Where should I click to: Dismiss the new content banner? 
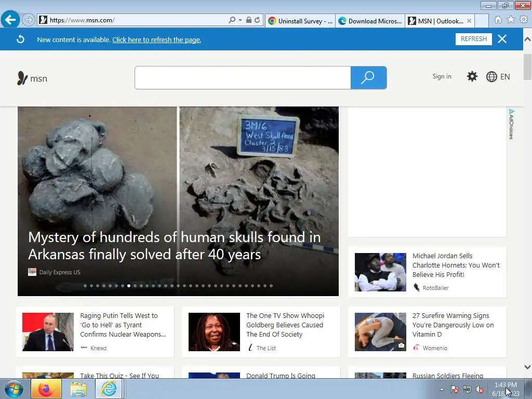pyautogui.click(x=502, y=39)
